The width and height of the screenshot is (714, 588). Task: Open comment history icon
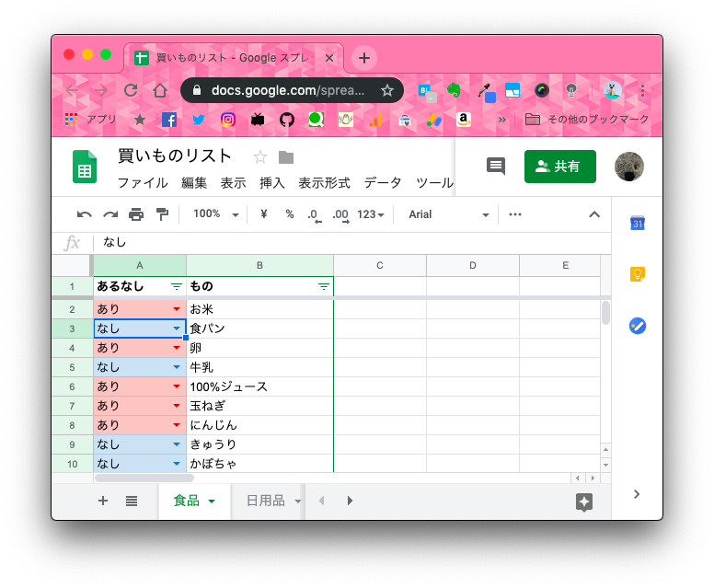496,166
